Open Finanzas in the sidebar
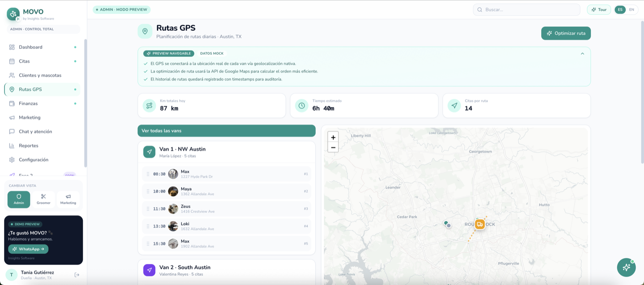The width and height of the screenshot is (644, 285). (42, 103)
